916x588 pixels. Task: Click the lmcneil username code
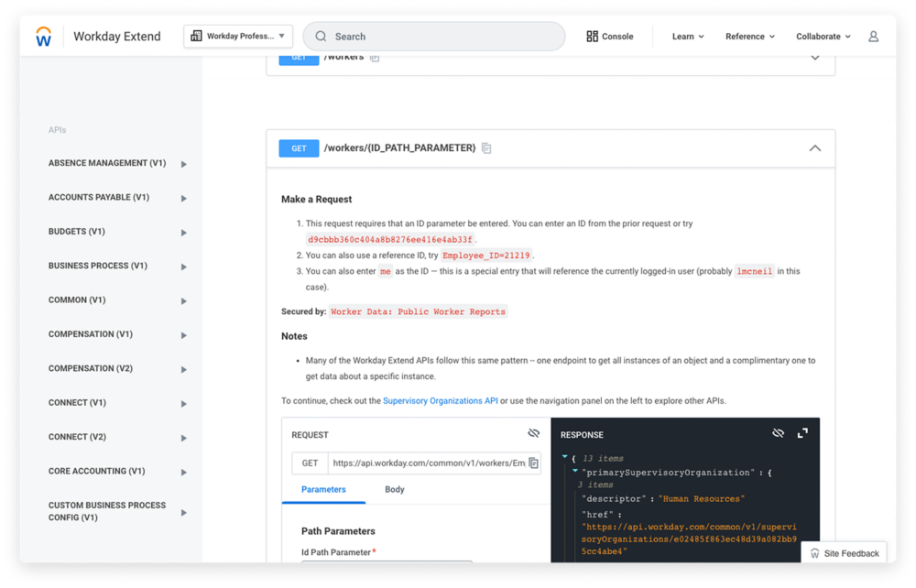pos(754,271)
